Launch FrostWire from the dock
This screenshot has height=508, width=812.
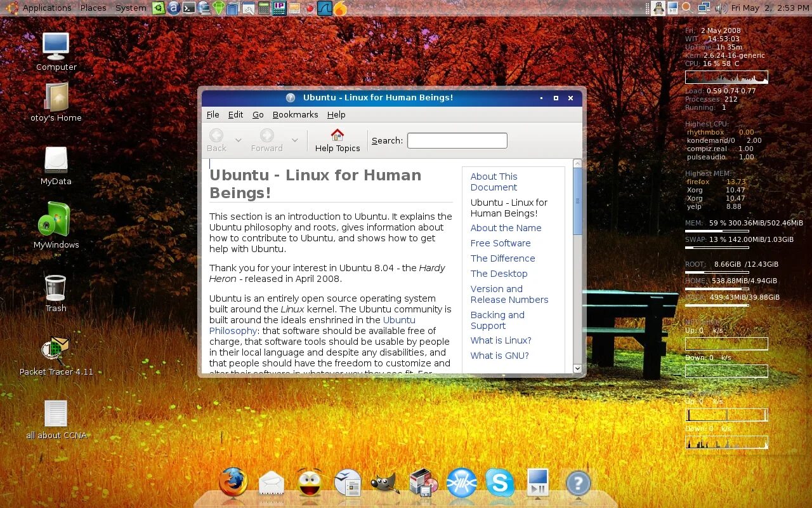point(461,483)
